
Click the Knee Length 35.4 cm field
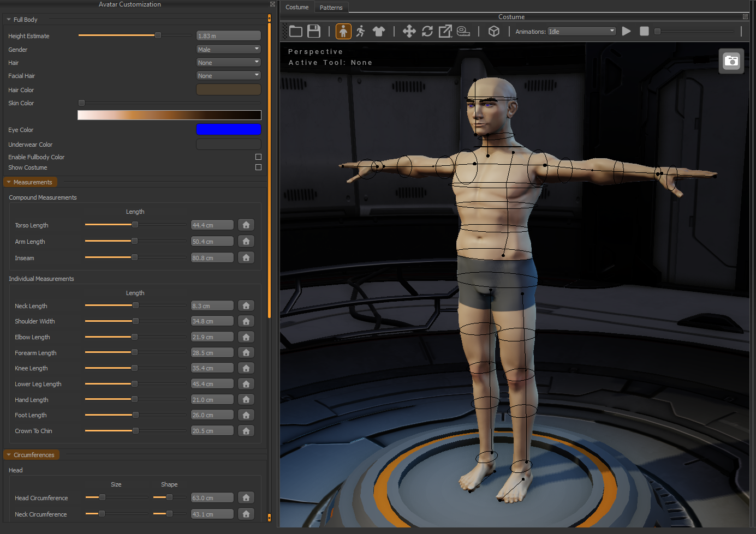point(212,368)
